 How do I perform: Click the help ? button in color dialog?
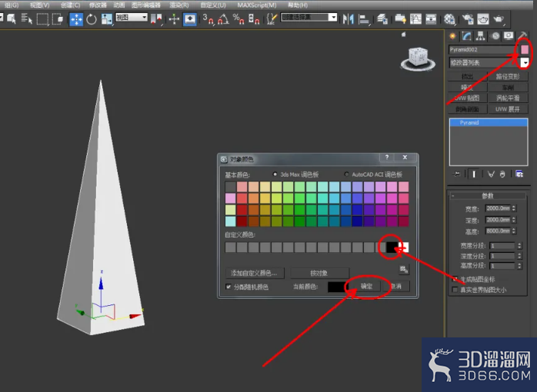click(387, 158)
